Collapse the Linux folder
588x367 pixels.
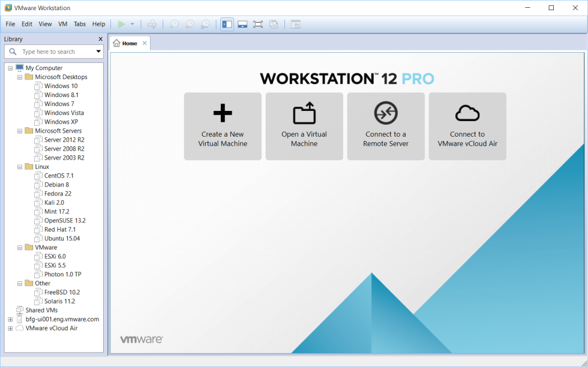20,167
